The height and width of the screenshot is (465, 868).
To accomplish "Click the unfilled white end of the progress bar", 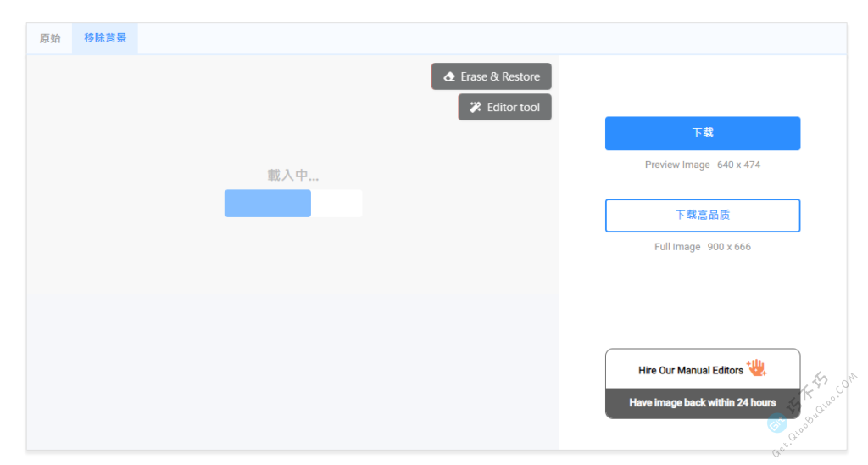I will tap(337, 204).
